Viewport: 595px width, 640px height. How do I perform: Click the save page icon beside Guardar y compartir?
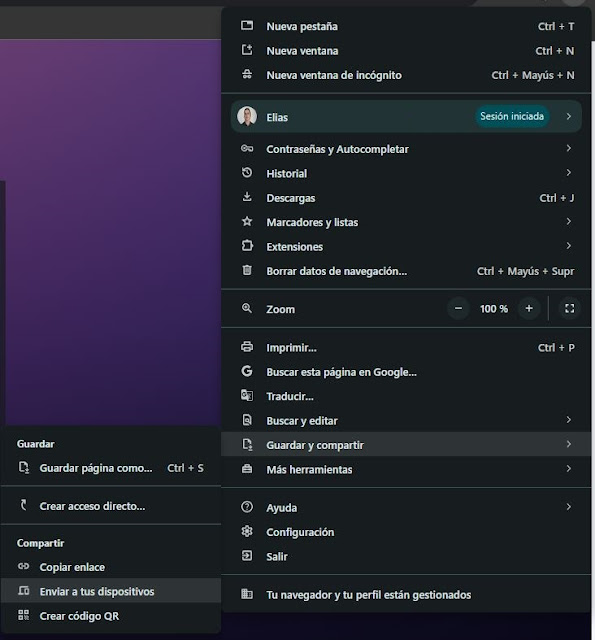tap(247, 444)
